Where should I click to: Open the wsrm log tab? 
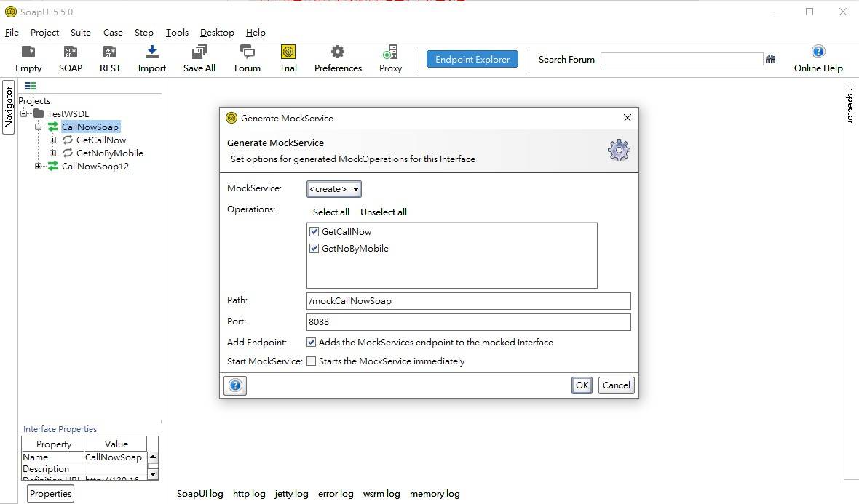pyautogui.click(x=381, y=494)
